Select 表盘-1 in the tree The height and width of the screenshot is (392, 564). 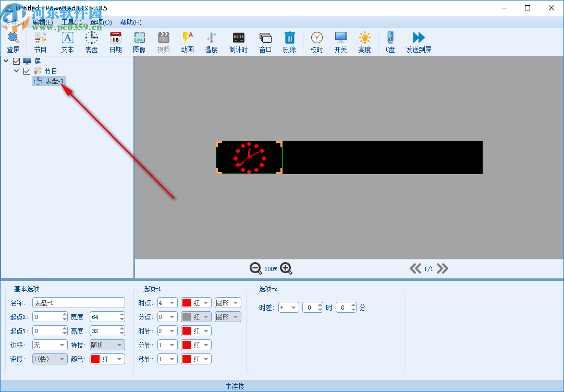point(49,81)
